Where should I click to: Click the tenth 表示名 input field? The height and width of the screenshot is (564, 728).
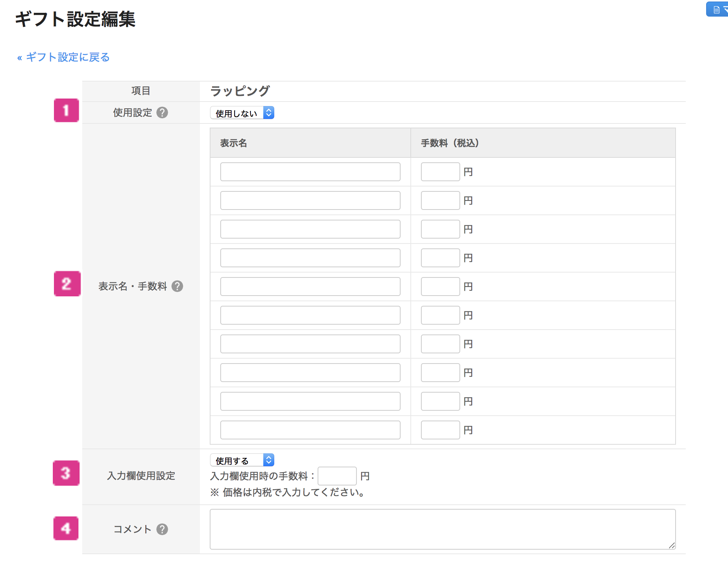tap(310, 430)
